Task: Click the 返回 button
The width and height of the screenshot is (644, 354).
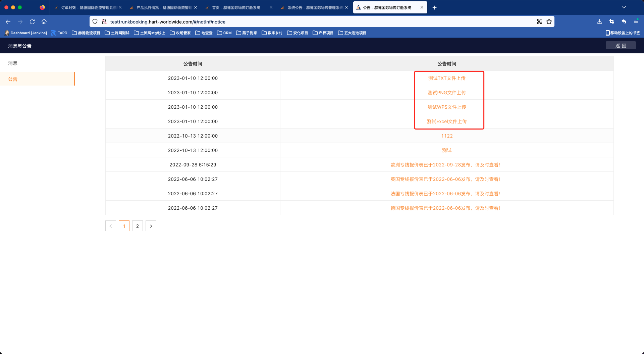Action: click(621, 46)
